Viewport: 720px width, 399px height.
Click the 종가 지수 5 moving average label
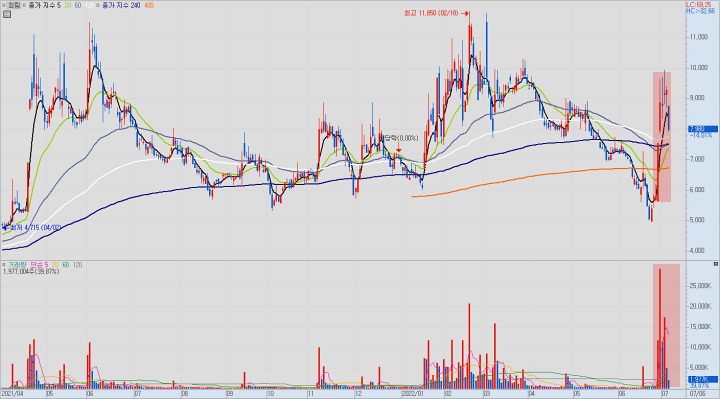pos(44,6)
